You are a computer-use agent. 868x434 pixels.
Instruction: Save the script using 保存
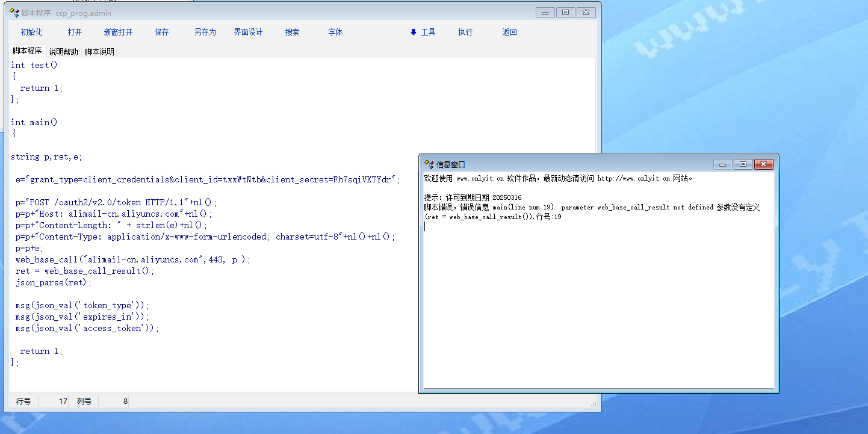[x=161, y=33]
